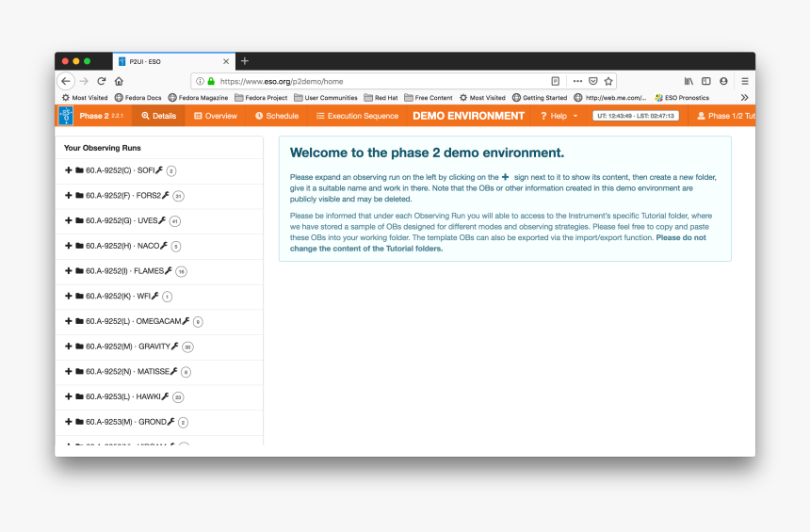Expand the 60.A-9252(G) UVES run
Viewport: 810px width, 532px height.
click(69, 220)
